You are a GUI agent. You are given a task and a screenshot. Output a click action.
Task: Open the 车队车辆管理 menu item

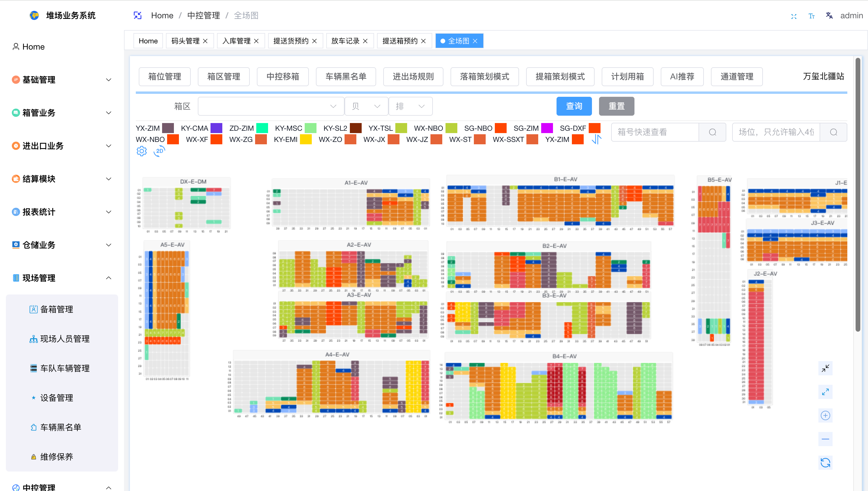coord(65,368)
